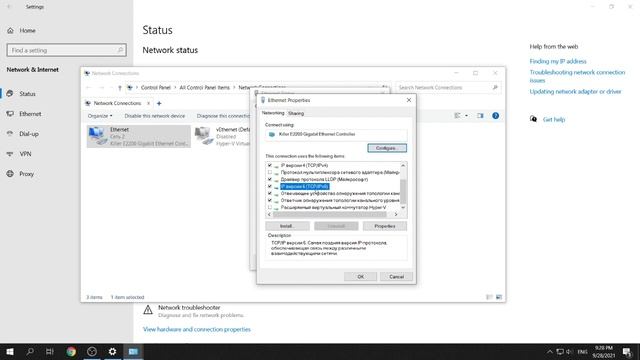The height and width of the screenshot is (360, 640).
Task: Toggle the sixth item checkbox in list
Action: [x=270, y=200]
